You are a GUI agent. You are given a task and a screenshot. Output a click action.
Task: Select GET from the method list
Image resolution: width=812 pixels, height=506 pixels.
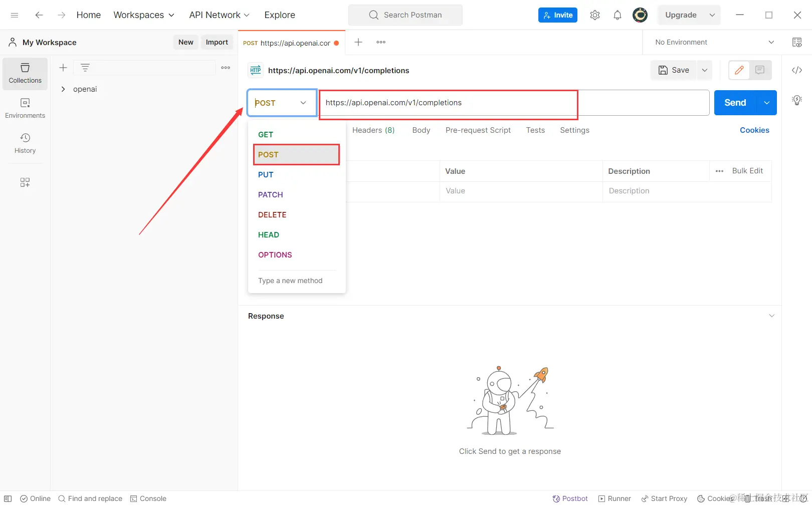[297, 135]
